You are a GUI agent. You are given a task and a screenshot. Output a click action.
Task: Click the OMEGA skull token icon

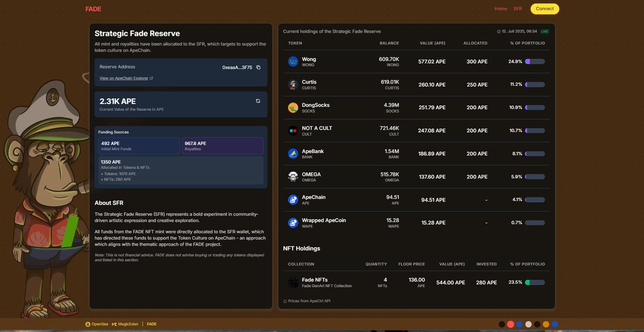[293, 177]
